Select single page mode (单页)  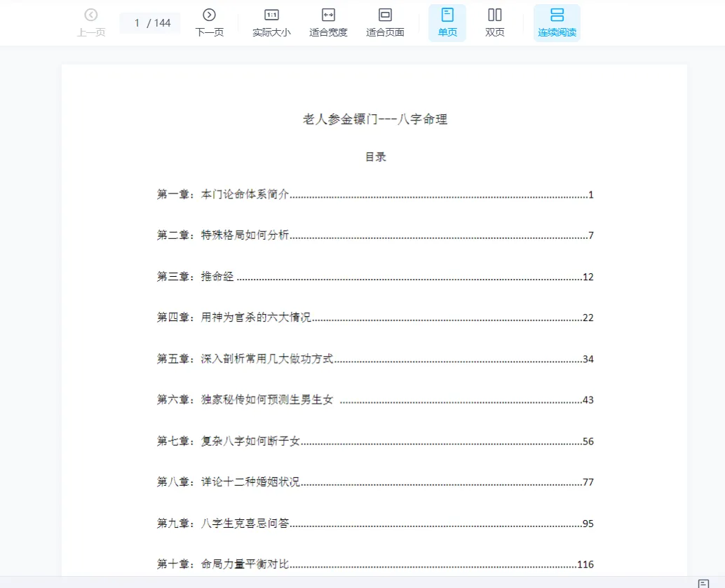coord(447,22)
